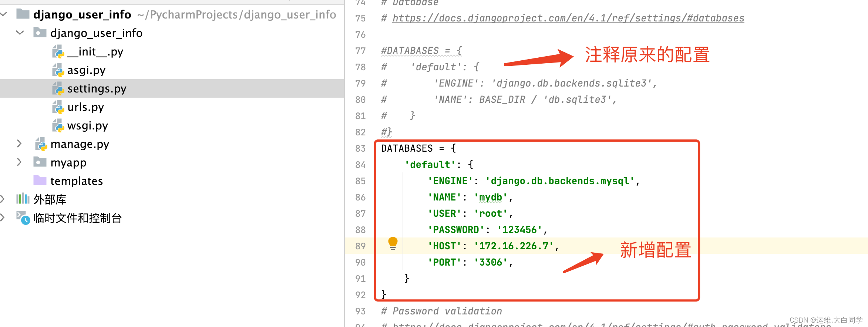
Task: Open wsgi.py from project tree
Action: (88, 125)
